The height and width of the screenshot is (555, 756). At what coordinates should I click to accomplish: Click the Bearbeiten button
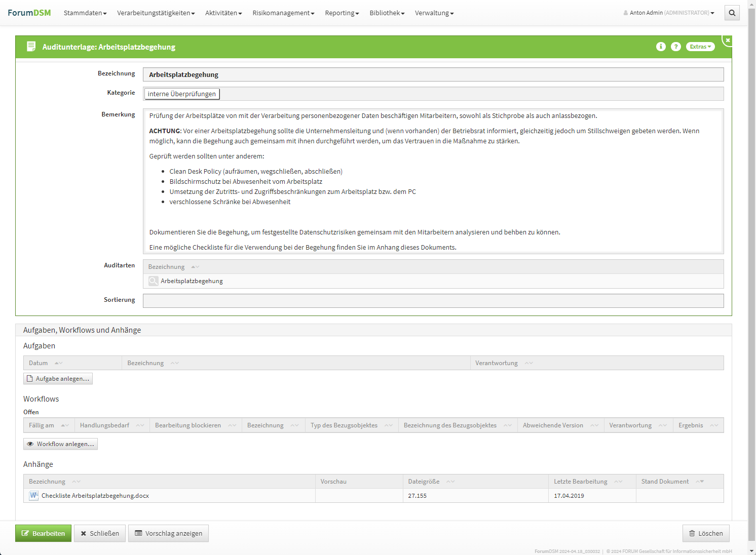[x=44, y=533]
